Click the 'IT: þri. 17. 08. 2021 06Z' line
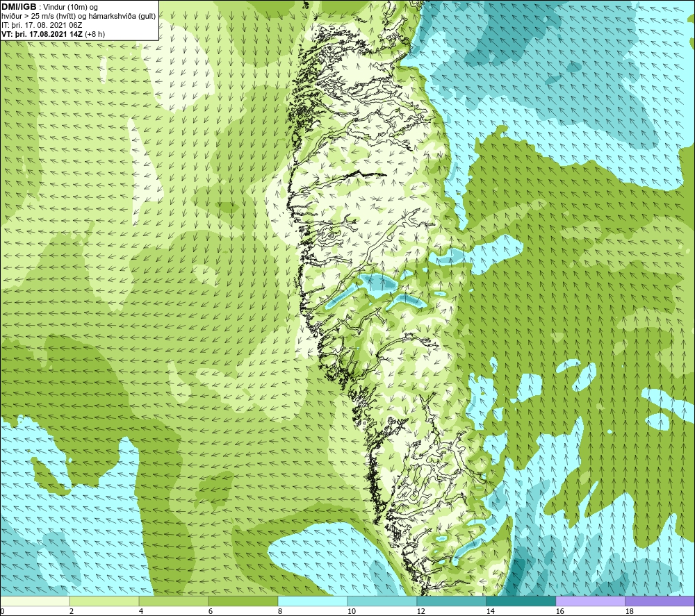The height and width of the screenshot is (616, 695). click(42, 25)
